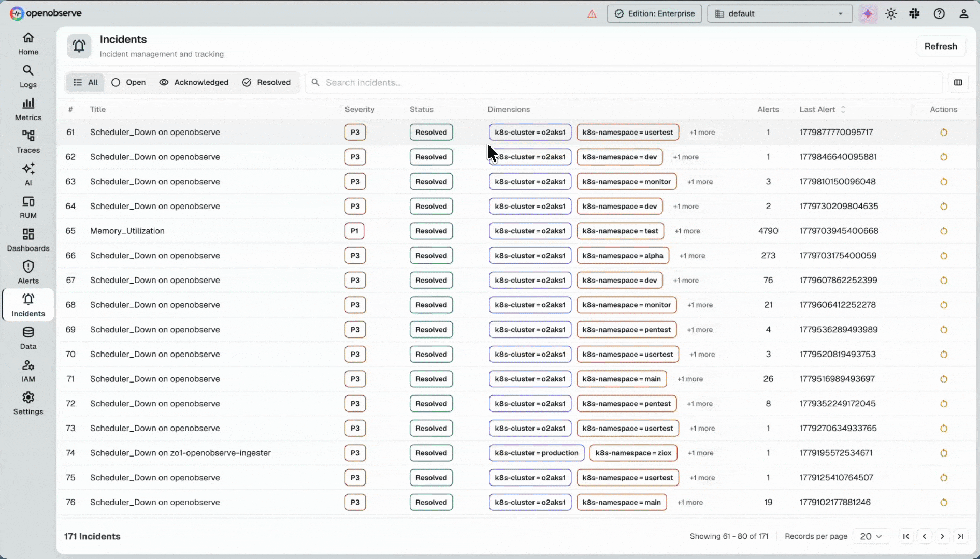Click last alert value 1779703175400059

click(x=838, y=256)
